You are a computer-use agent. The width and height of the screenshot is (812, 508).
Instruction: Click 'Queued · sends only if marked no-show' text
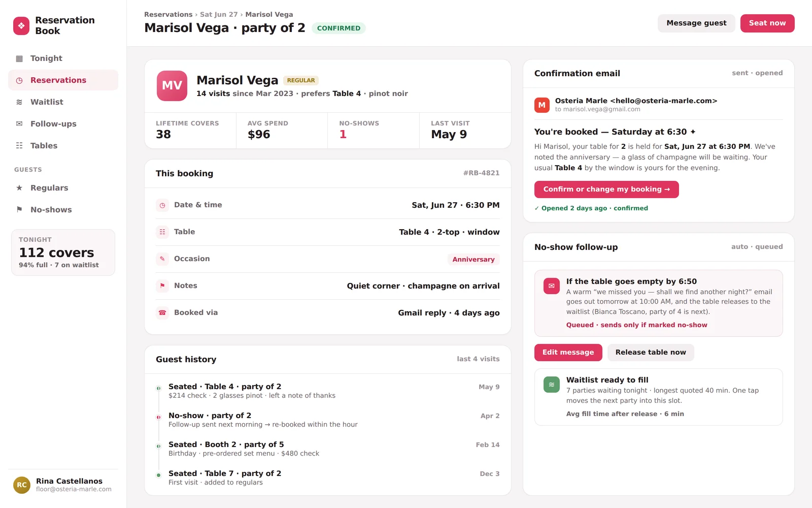(x=637, y=325)
